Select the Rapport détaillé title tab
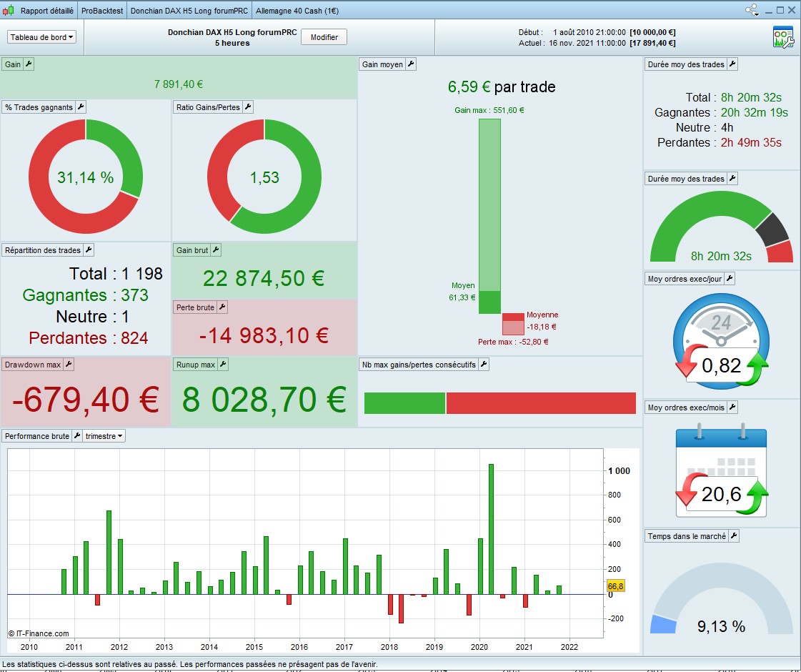This screenshot has width=801, height=672. click(x=47, y=11)
